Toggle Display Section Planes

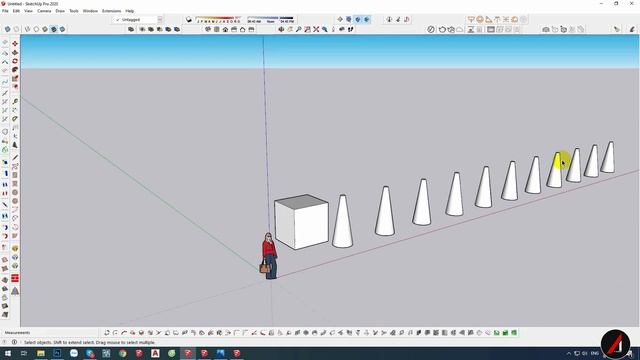coord(349,19)
